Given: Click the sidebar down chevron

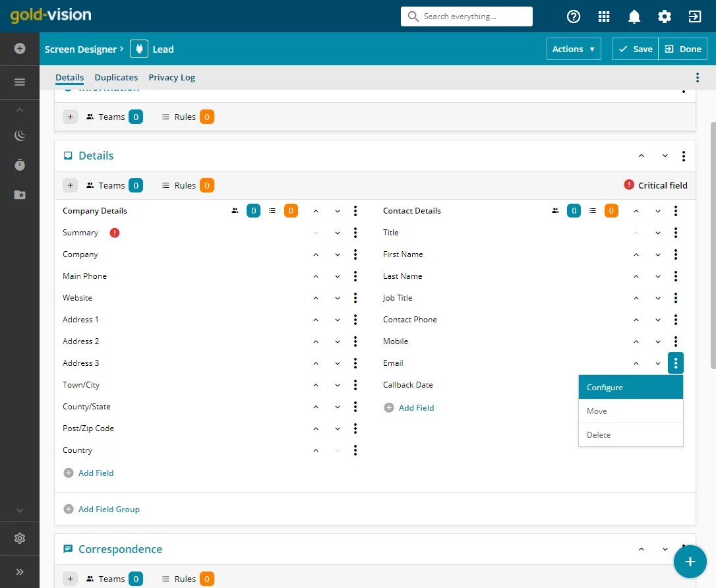Looking at the screenshot, I should pos(20,510).
